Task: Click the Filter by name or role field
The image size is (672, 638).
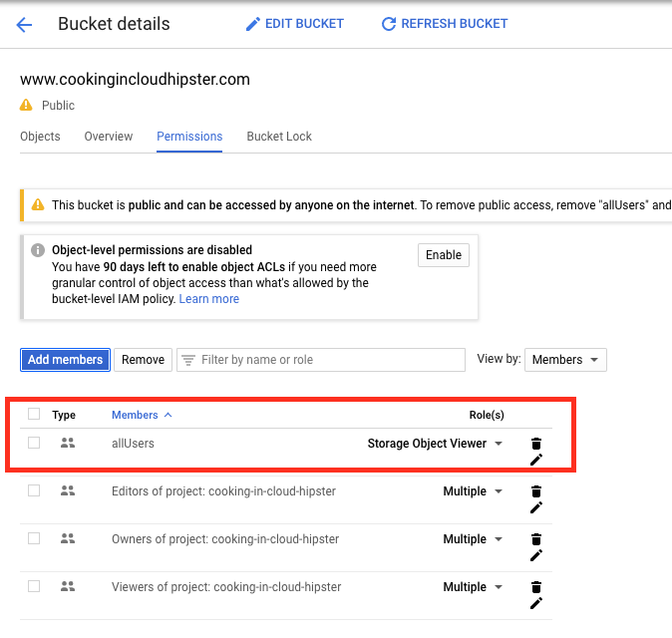Action: click(321, 360)
